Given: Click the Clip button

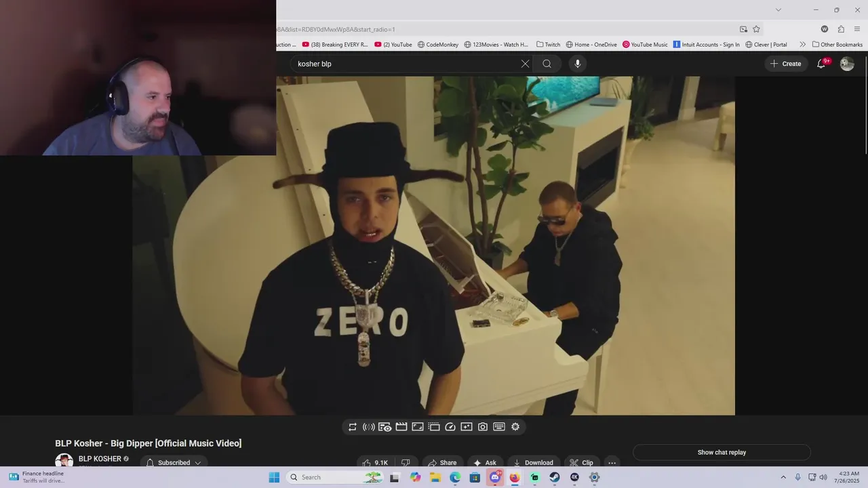Looking at the screenshot, I should point(581,462).
